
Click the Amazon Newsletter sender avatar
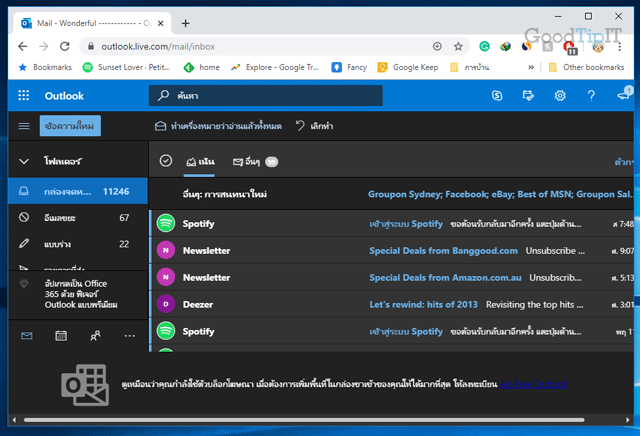coord(166,277)
